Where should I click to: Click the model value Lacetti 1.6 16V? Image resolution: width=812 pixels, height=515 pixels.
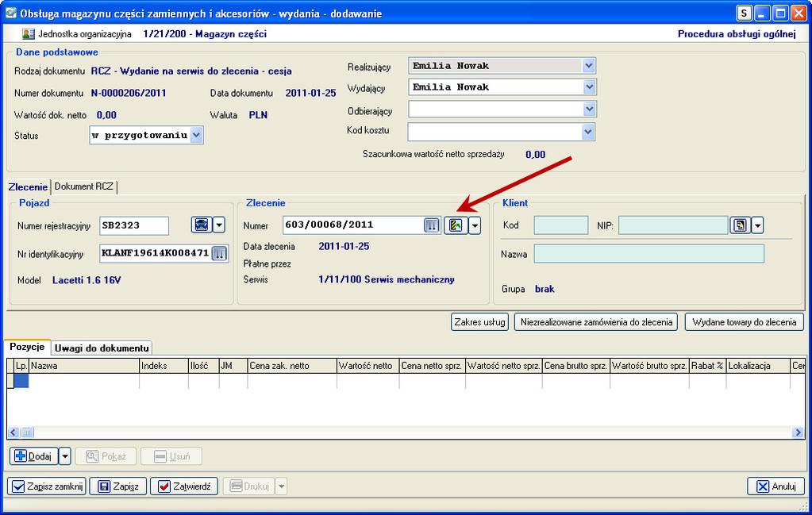87,281
